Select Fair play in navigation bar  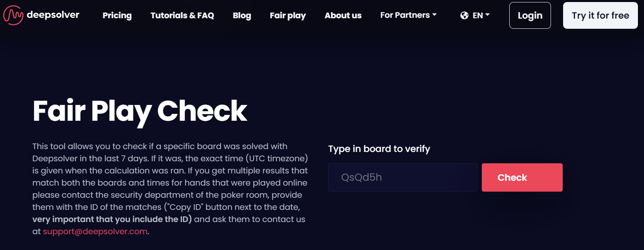[x=288, y=15]
